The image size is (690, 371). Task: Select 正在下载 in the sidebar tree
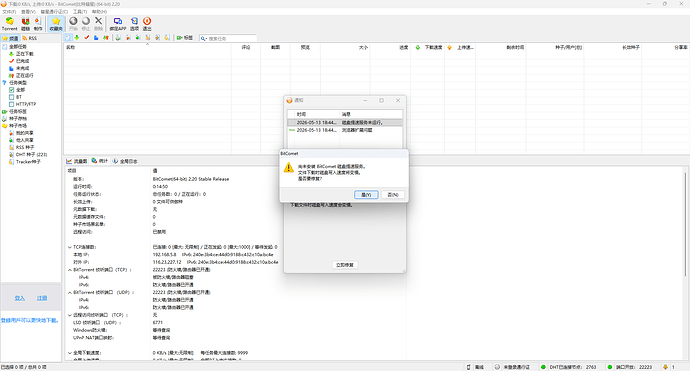(25, 54)
